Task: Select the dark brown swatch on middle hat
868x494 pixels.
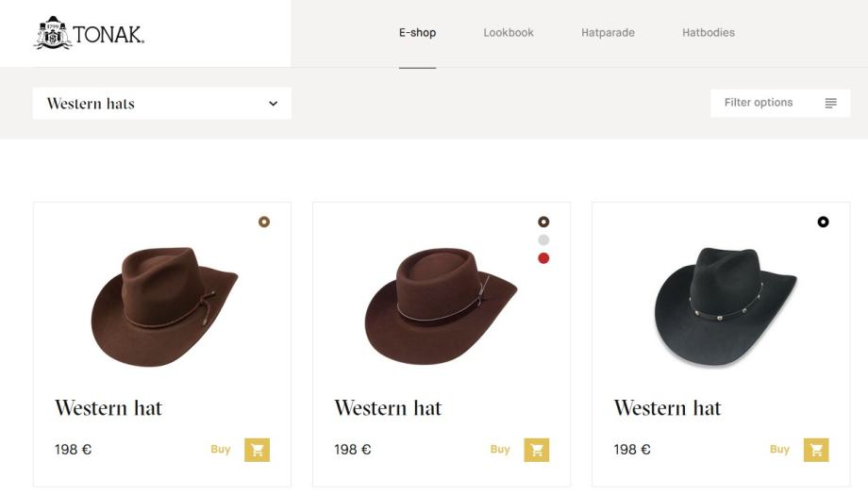Action: click(x=543, y=222)
